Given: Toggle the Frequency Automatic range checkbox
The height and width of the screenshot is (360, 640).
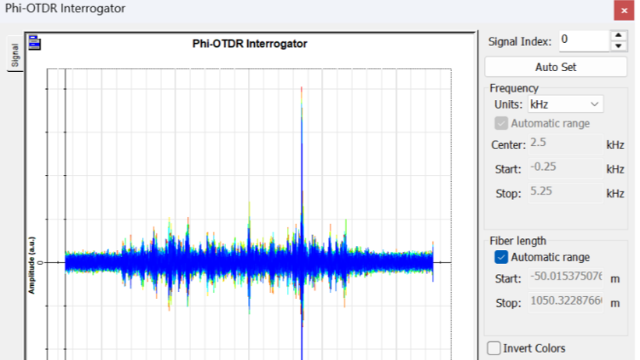Looking at the screenshot, I should pyautogui.click(x=501, y=123).
